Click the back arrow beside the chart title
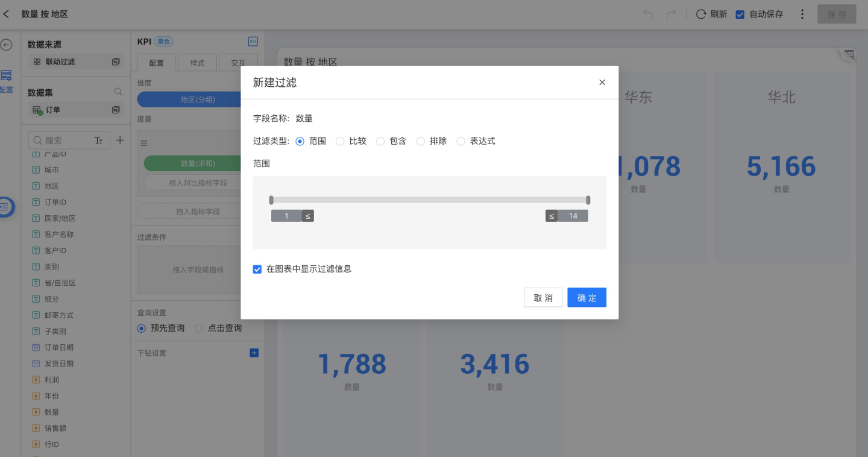The width and height of the screenshot is (868, 457). pyautogui.click(x=7, y=14)
